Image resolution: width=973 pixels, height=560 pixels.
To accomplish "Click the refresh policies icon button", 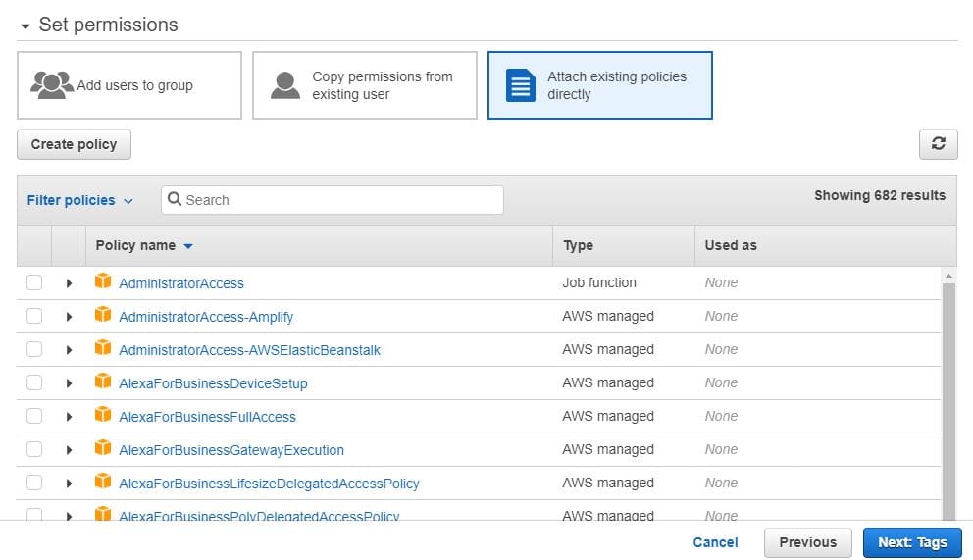I will (x=938, y=144).
